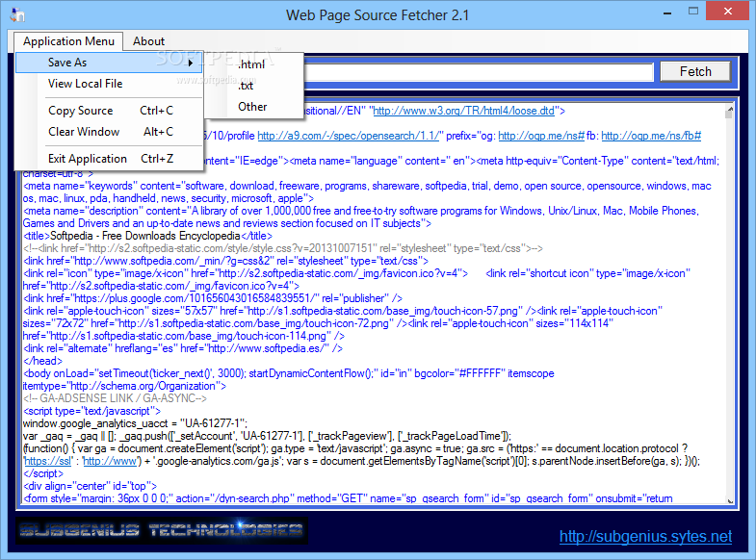Select Exit Application menu item
Screen dimensions: 756x560
[111, 159]
